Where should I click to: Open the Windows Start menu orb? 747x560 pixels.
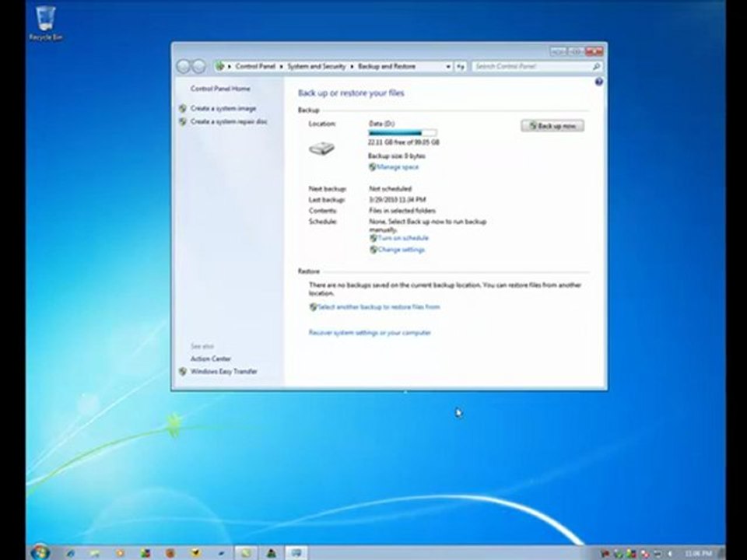coord(40,552)
